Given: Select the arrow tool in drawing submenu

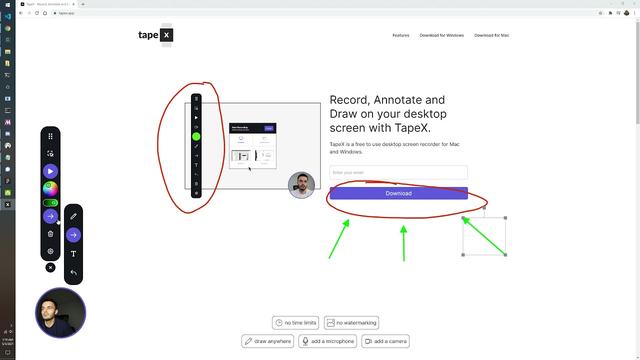Looking at the screenshot, I should (x=73, y=235).
